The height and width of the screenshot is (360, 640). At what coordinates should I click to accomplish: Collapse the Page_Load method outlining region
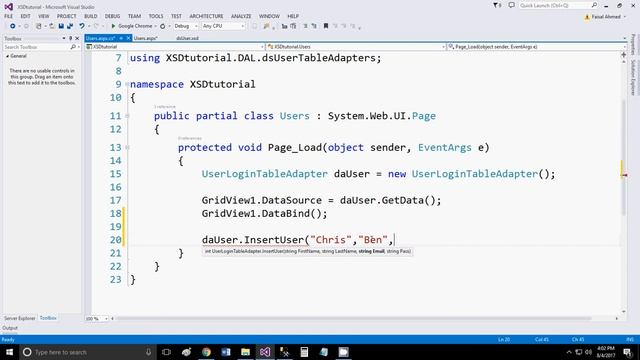point(127,147)
